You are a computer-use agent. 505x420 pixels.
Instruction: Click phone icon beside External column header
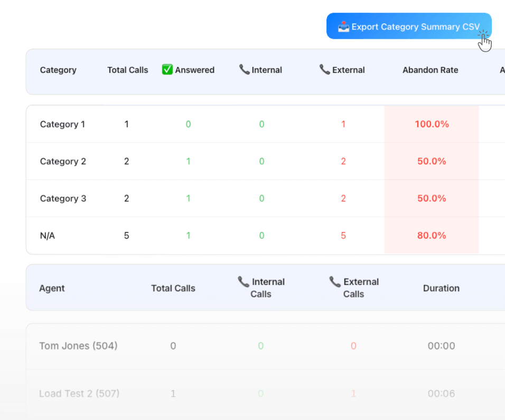tap(326, 69)
